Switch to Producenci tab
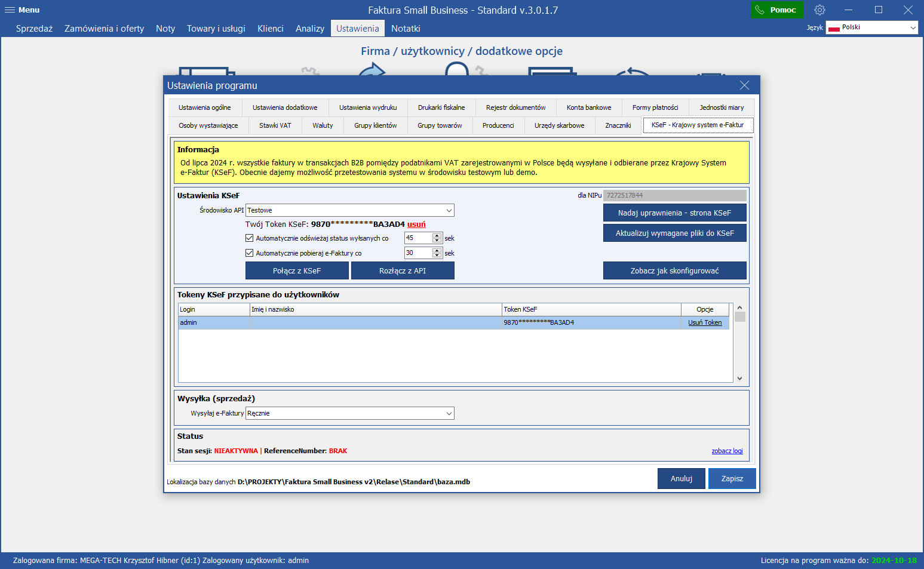Viewport: 924px width, 569px height. (498, 125)
